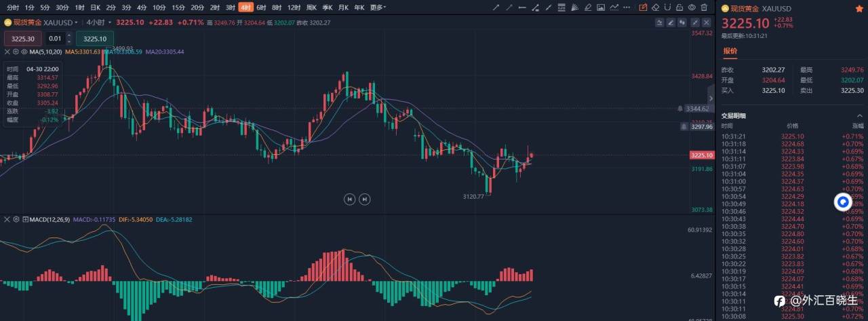
Task: Toggle the drawing lock icon
Action: tap(679, 7)
